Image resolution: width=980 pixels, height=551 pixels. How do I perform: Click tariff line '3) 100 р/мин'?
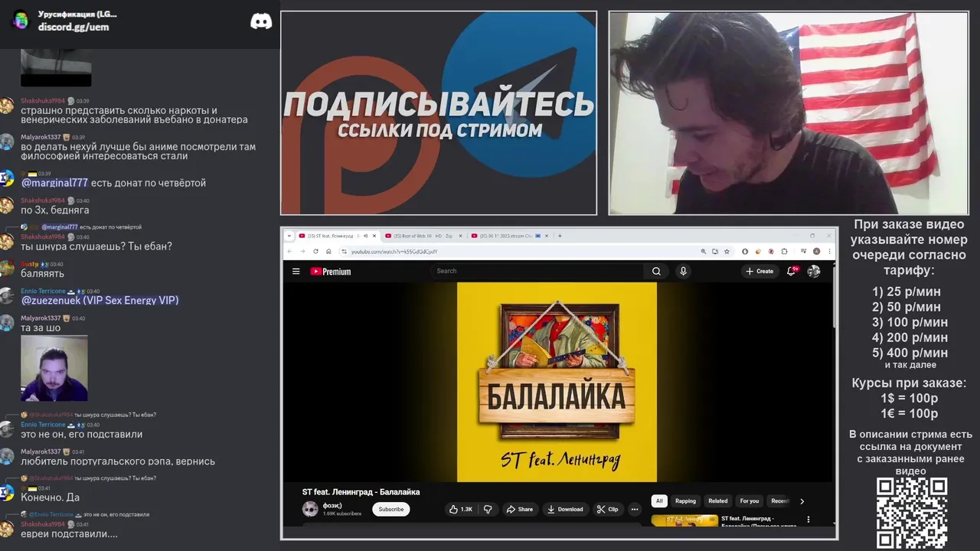pos(910,322)
